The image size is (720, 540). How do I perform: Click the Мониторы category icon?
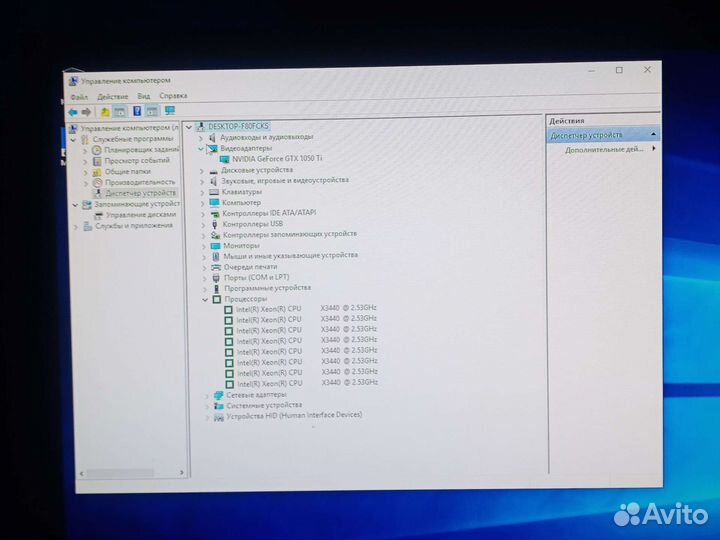click(215, 246)
